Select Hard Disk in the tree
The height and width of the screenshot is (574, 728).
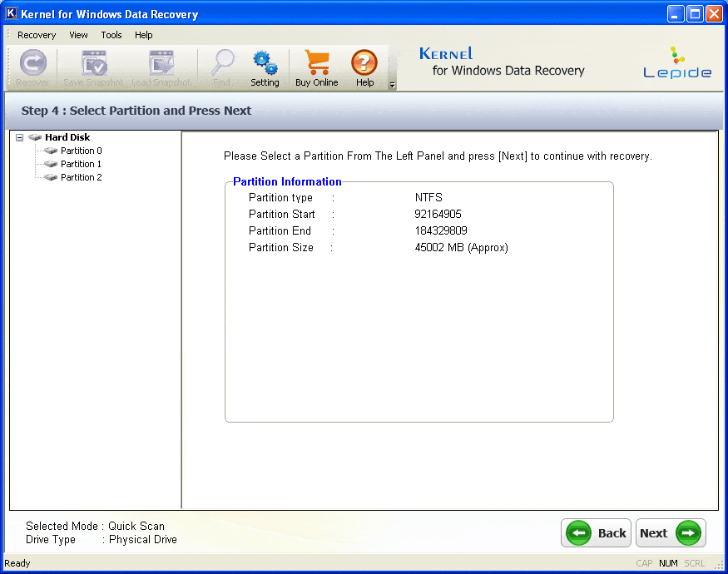(67, 137)
